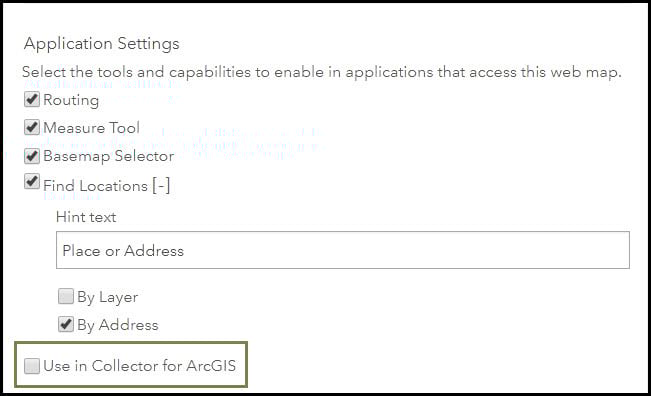
Task: Click the Routing label text
Action: coord(71,100)
